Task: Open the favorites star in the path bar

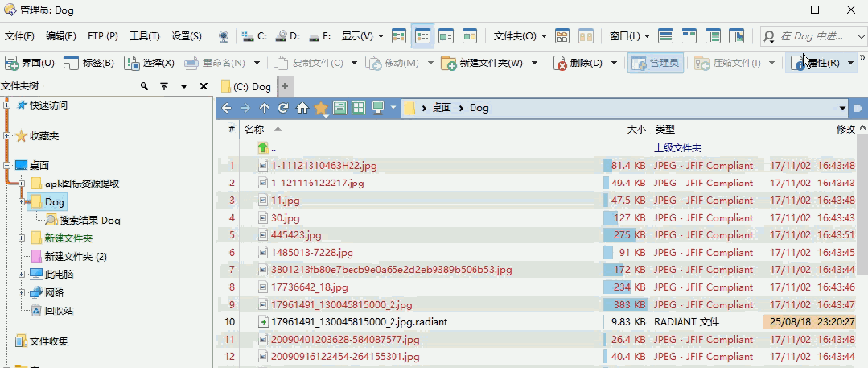Action: pyautogui.click(x=321, y=109)
